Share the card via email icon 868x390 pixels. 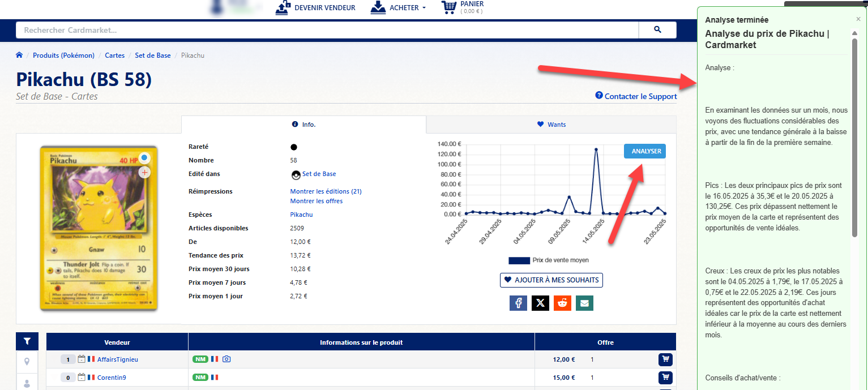(584, 303)
